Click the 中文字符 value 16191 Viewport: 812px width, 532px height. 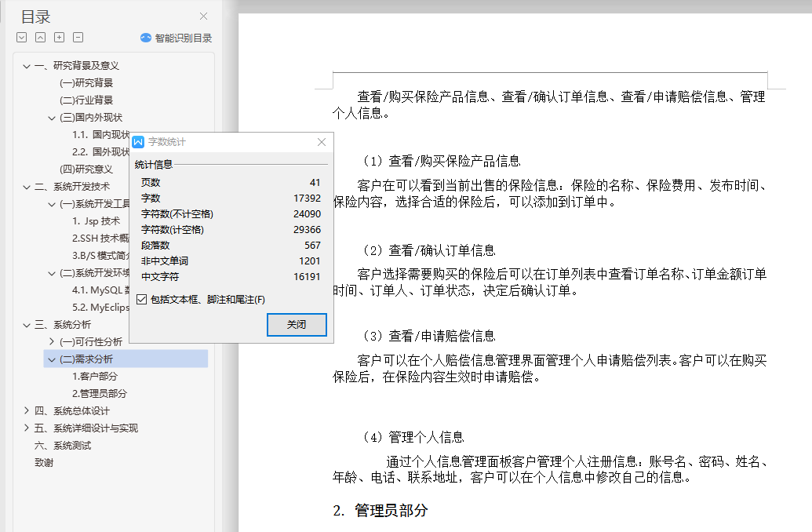(307, 277)
